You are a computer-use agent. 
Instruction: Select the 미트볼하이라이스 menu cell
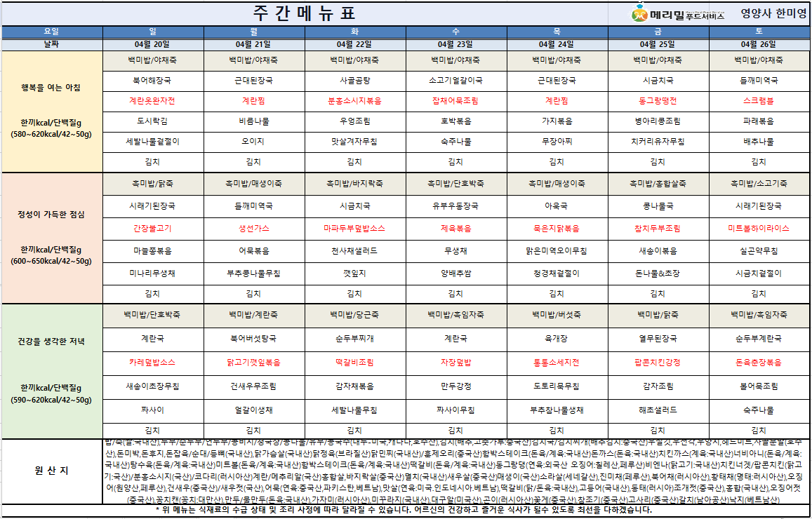pos(759,229)
